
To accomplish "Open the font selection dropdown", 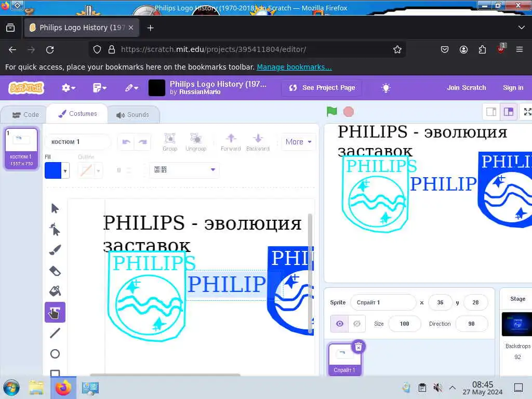I will pos(184,170).
